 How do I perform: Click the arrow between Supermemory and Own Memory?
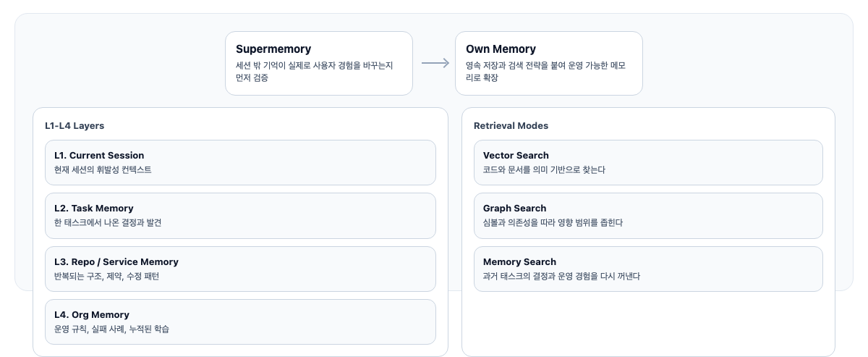click(435, 63)
